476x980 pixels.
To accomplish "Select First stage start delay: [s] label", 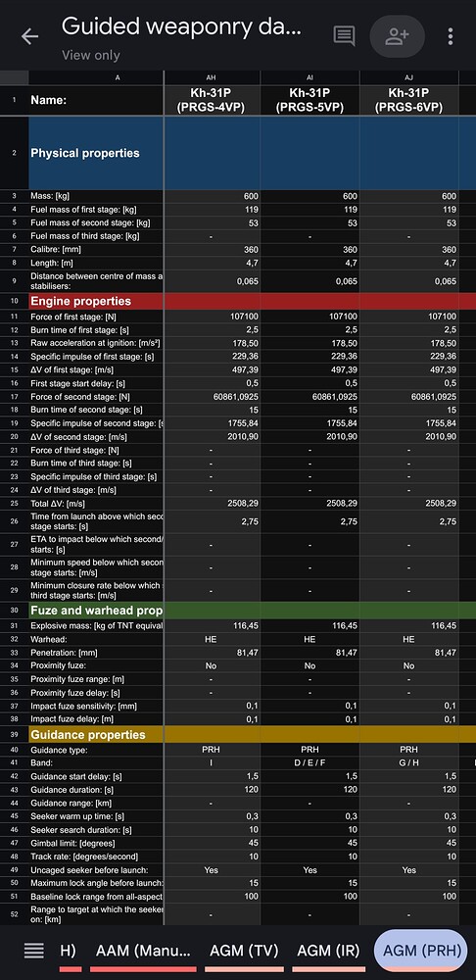I will (x=96, y=383).
